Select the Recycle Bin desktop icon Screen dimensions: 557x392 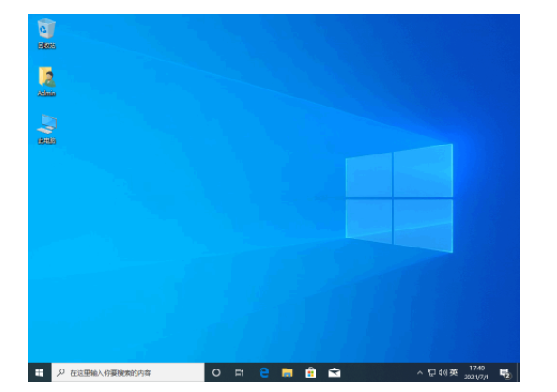[x=46, y=29]
